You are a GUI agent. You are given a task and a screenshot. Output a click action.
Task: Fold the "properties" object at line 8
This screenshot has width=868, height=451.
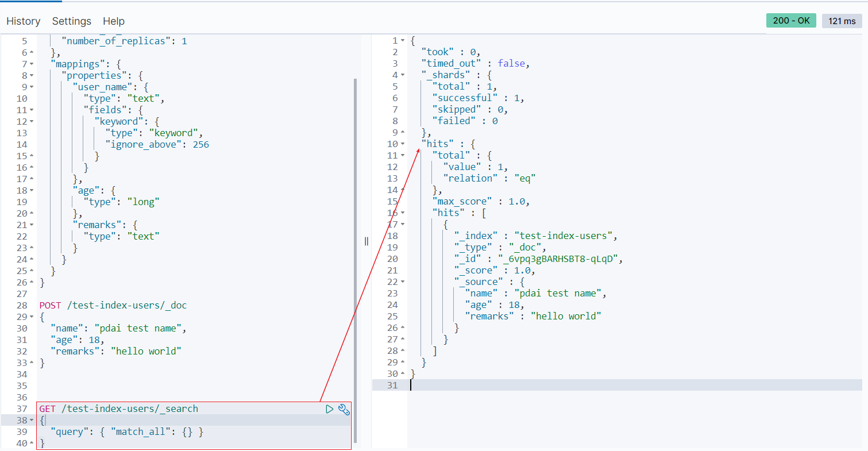[x=32, y=75]
